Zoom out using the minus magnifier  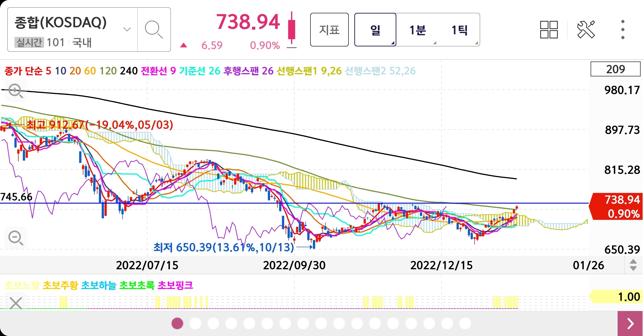[x=15, y=238]
